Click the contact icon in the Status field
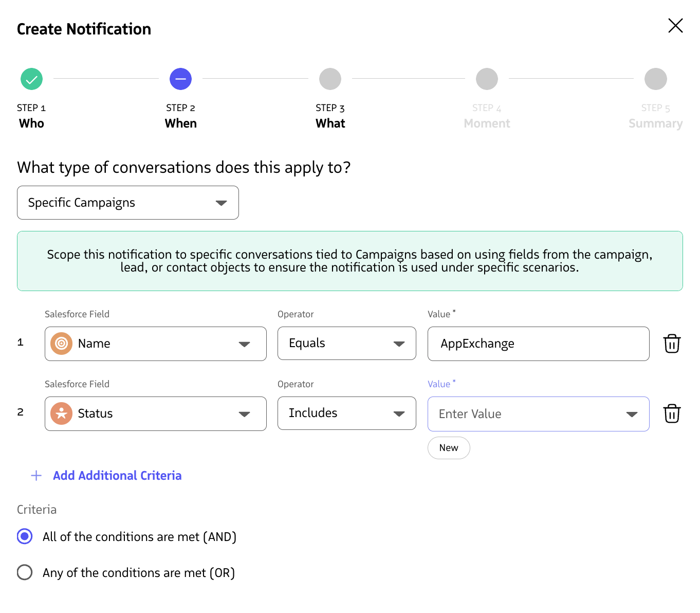Image resolution: width=700 pixels, height=613 pixels. click(61, 413)
